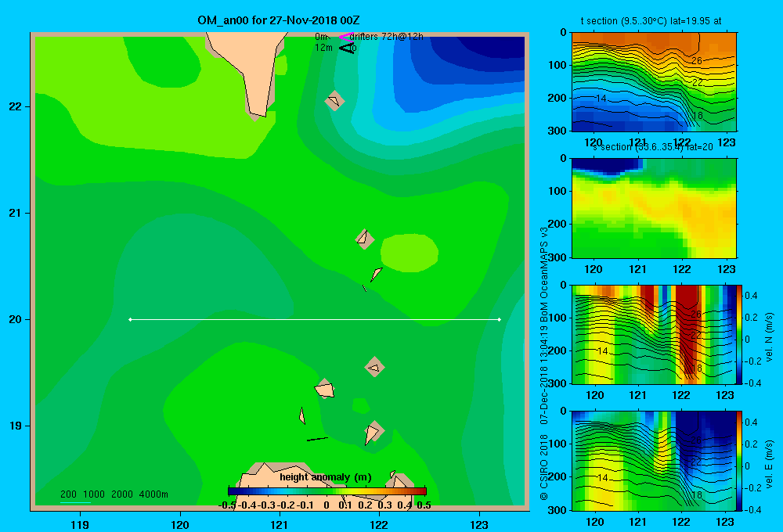Click main map latitude label 20
This screenshot has width=783, height=532.
tap(16, 319)
